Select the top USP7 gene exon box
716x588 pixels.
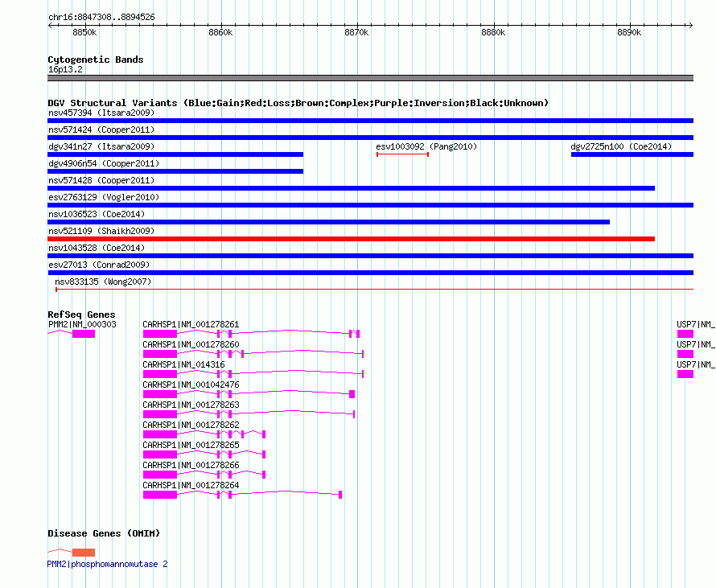tap(685, 334)
